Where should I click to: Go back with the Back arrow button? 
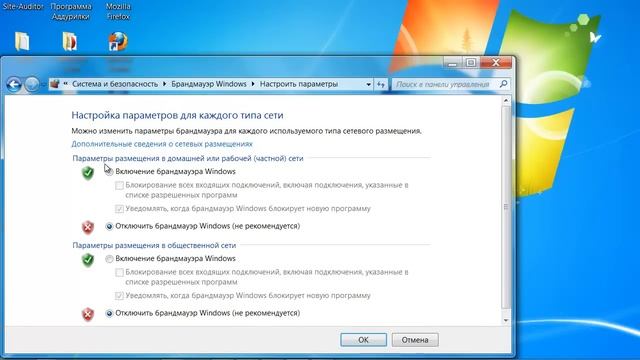point(14,84)
